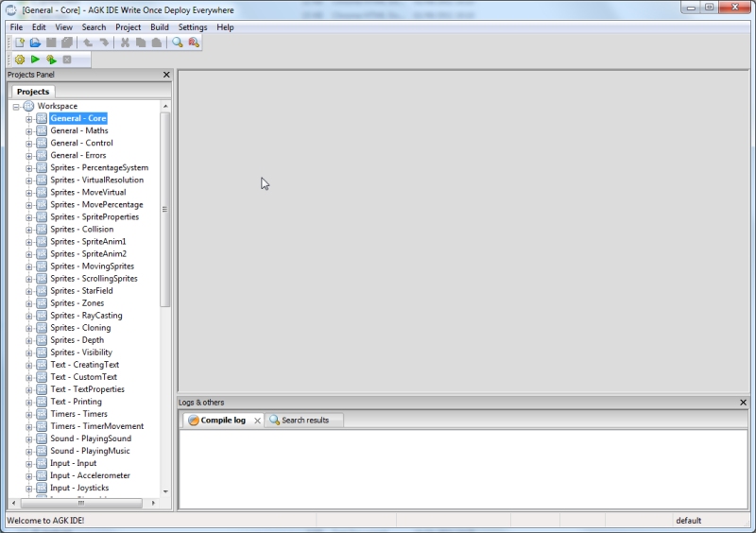Open the Settings menu
The image size is (756, 533).
pos(193,27)
